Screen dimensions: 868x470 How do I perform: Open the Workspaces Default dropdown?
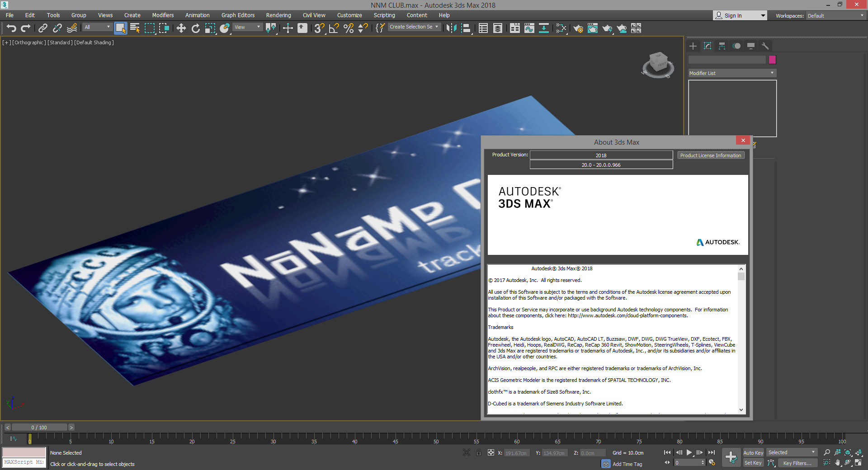(x=836, y=15)
